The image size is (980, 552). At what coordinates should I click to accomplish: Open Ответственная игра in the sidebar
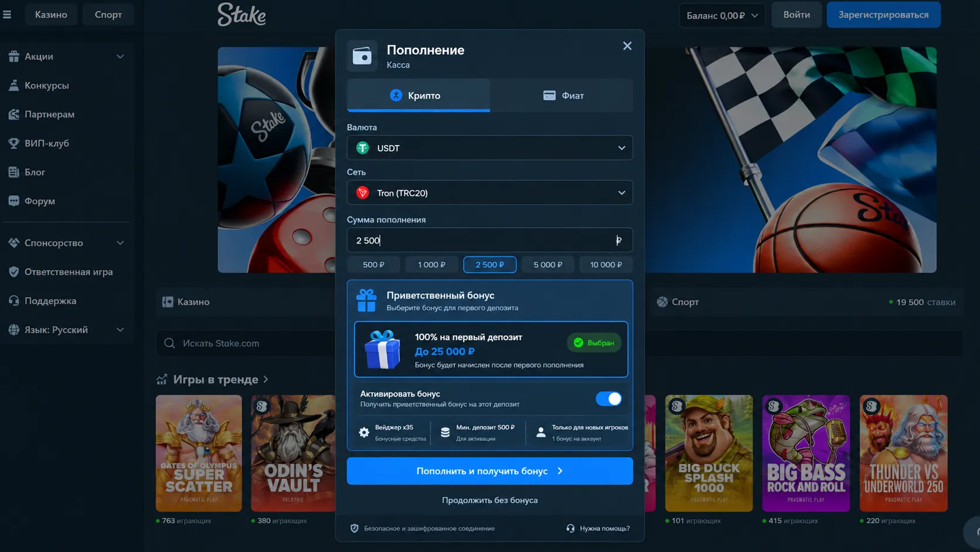pyautogui.click(x=69, y=272)
